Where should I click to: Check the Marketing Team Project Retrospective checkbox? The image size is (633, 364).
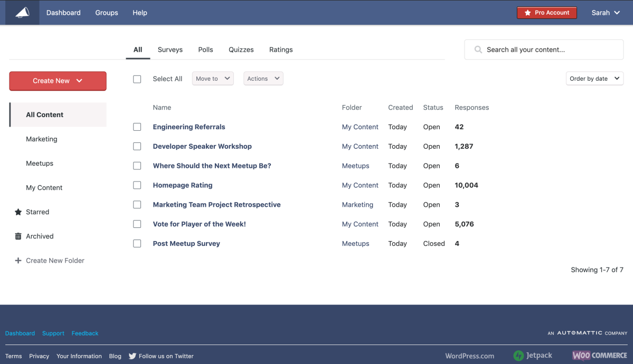137,205
